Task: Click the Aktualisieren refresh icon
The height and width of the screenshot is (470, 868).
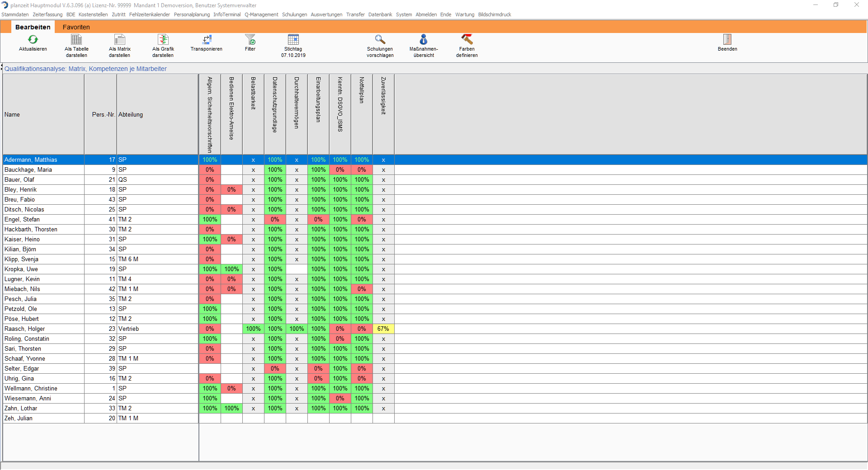Action: click(x=33, y=40)
